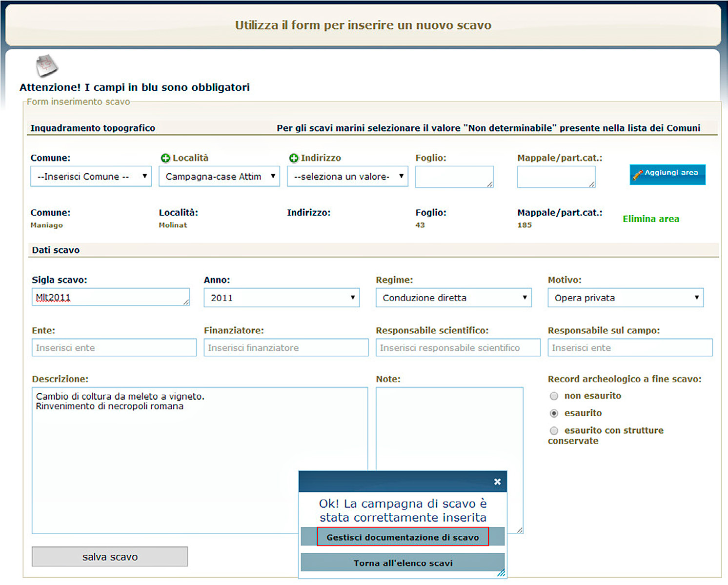Click 'Gestisci documentazione di scavo' button
Image resolution: width=728 pixels, height=585 pixels.
[403, 537]
